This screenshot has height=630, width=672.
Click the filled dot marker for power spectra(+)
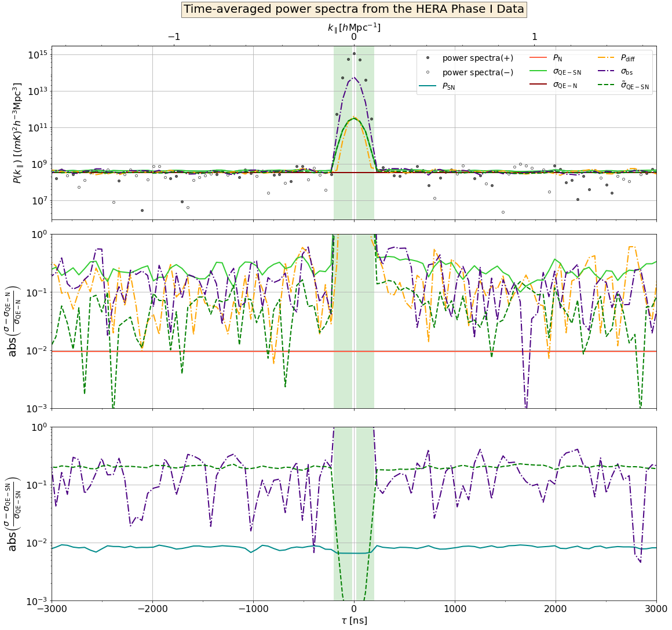tap(428, 58)
